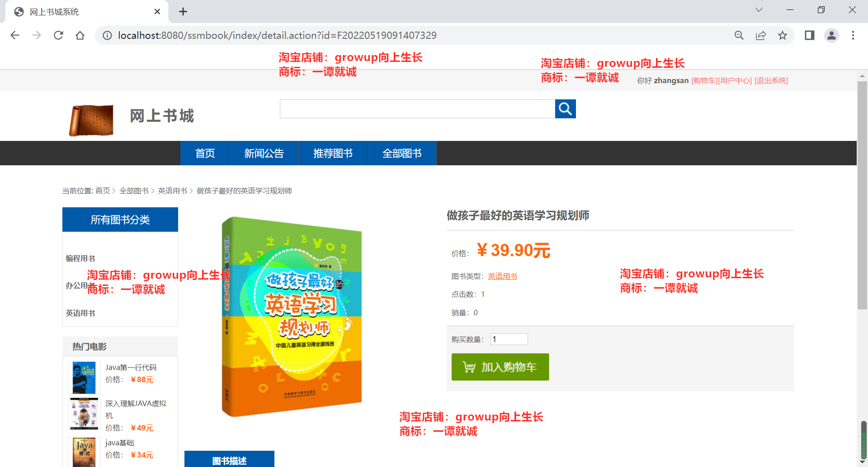
Task: Open the 用户中心 link
Action: click(735, 80)
